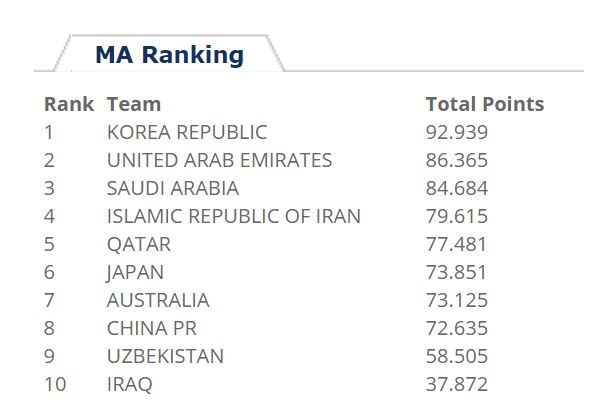The height and width of the screenshot is (408, 608).
Task: Click the KOREA REPUBLIC team name
Action: coord(187,132)
